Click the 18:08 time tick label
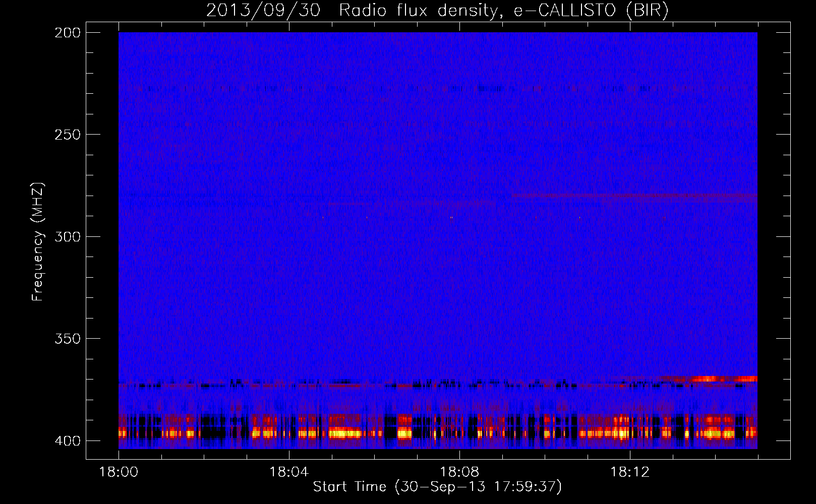 click(459, 472)
